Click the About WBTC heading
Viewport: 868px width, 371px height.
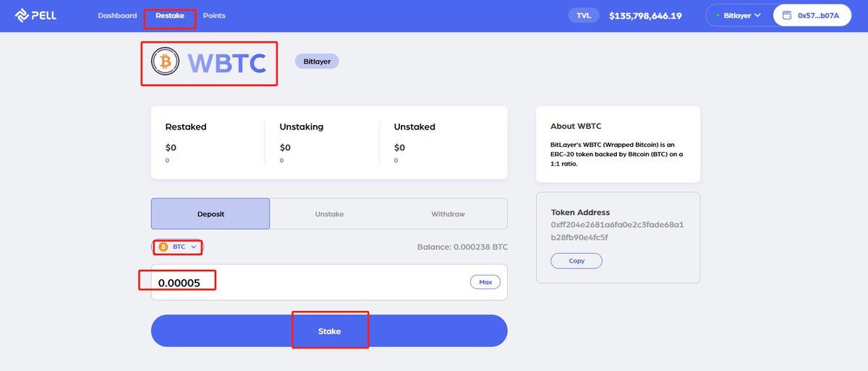(x=576, y=126)
